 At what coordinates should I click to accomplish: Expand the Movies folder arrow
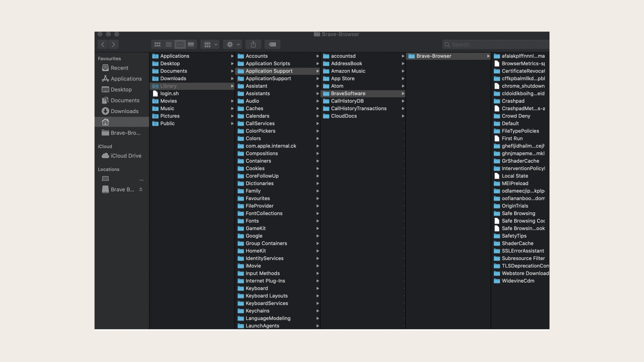click(232, 101)
